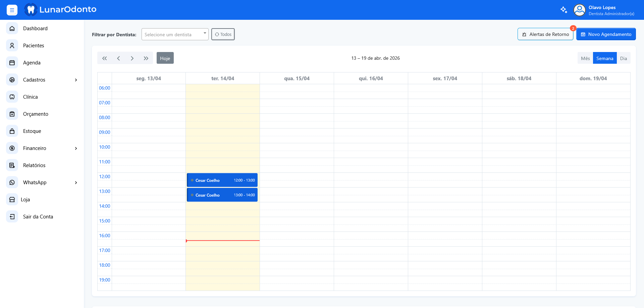This screenshot has height=308, width=644.
Task: Open the dentist filter dropdown
Action: pyautogui.click(x=175, y=35)
